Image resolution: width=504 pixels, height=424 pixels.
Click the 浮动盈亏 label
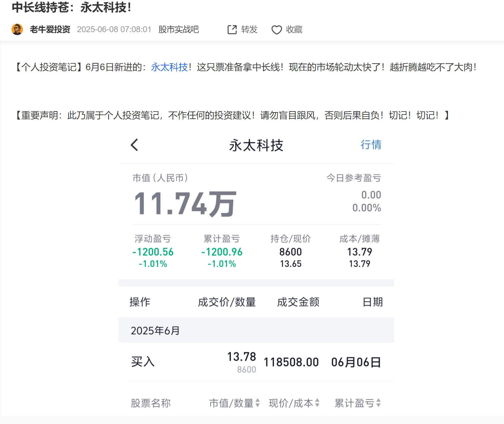point(153,239)
